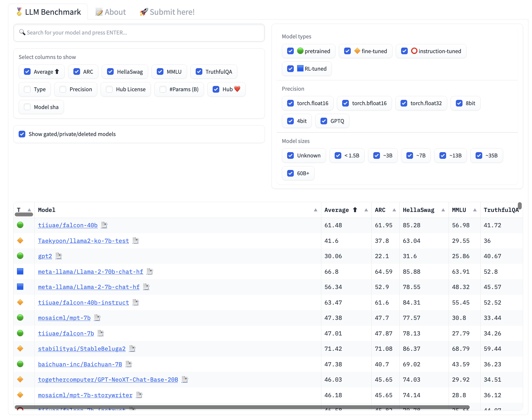Click the document icon beside mosaicml/mpt-7b

97,318
